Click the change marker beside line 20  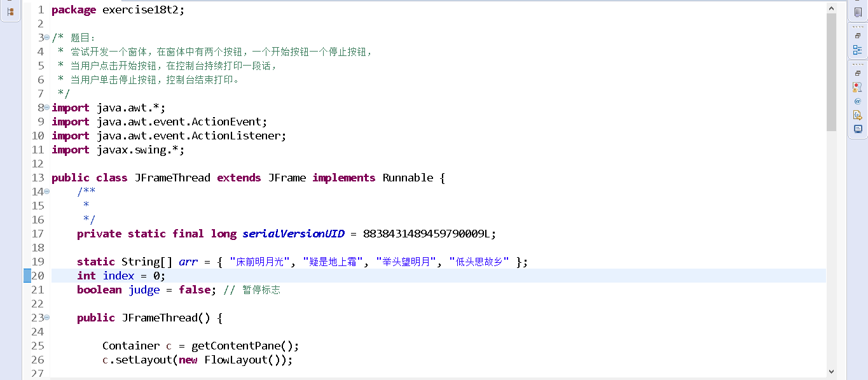[27, 276]
